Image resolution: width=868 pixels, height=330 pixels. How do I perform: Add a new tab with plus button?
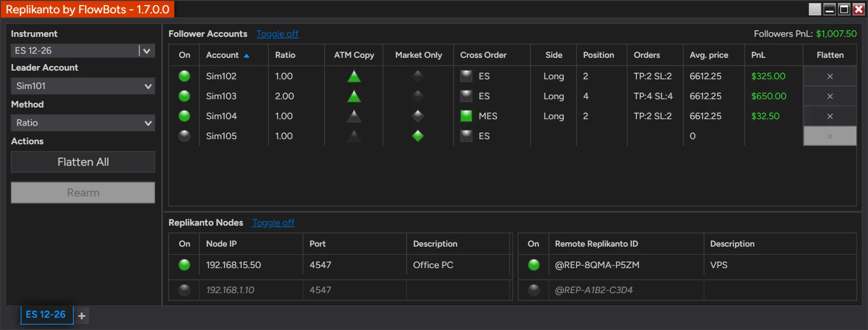coord(82,316)
